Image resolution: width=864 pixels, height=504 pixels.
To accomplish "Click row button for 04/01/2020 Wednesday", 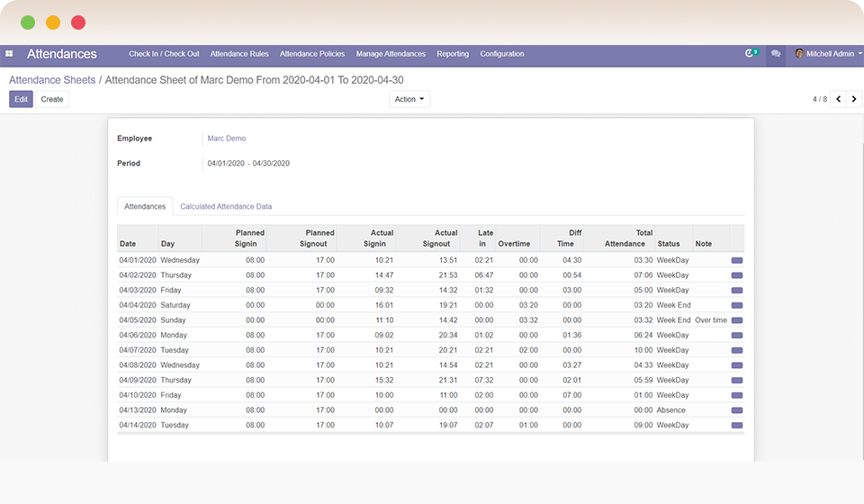I will point(737,260).
